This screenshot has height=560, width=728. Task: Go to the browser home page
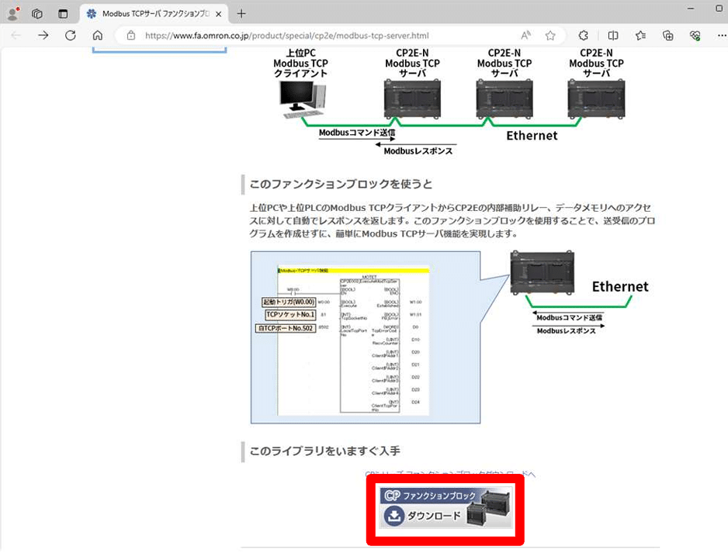98,35
